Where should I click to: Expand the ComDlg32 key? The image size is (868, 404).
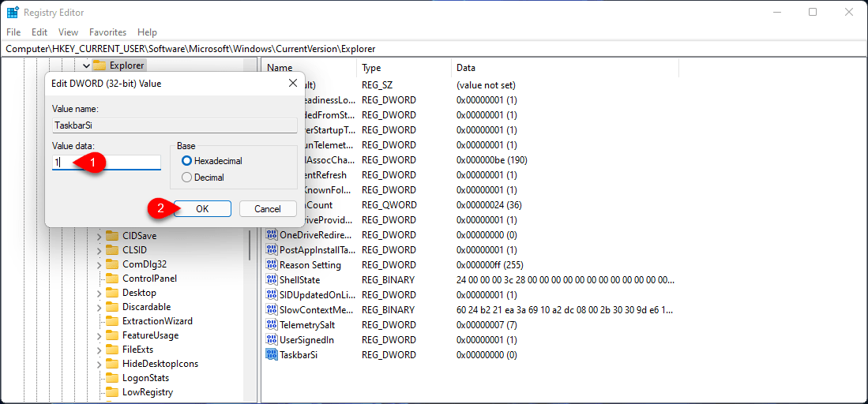click(x=99, y=264)
